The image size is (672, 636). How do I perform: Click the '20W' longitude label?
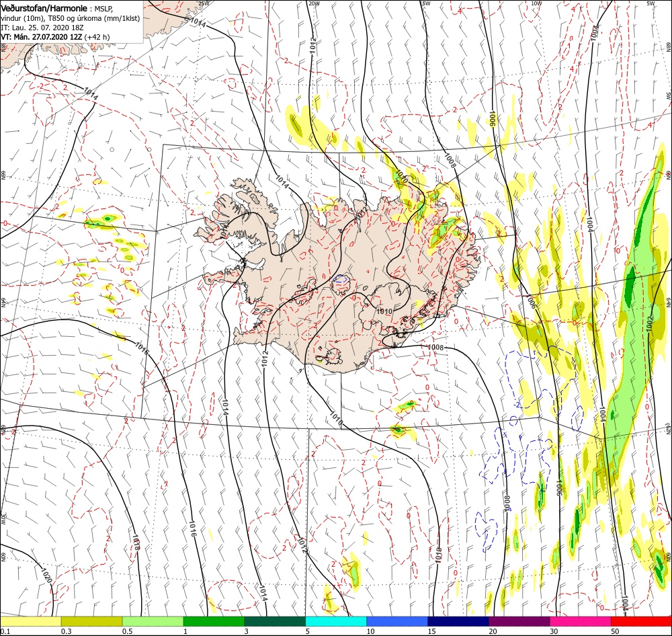[x=314, y=3]
